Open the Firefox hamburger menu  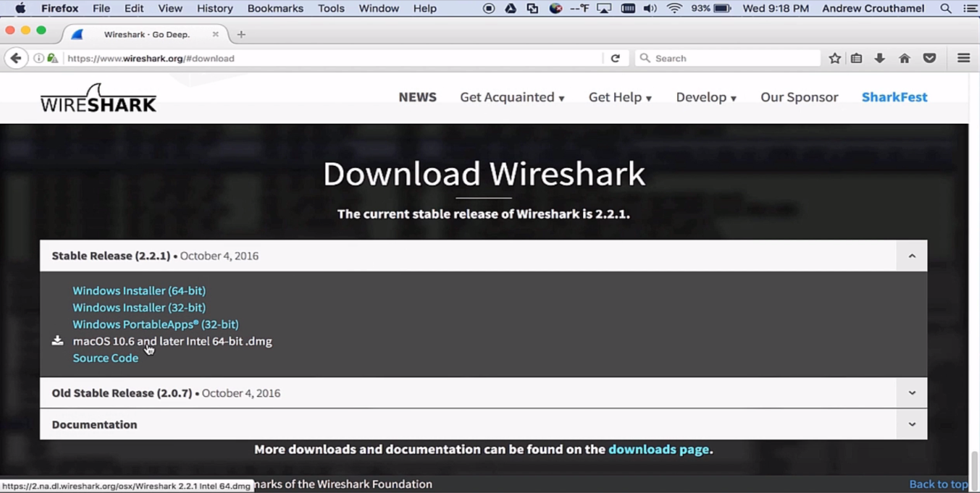(963, 58)
